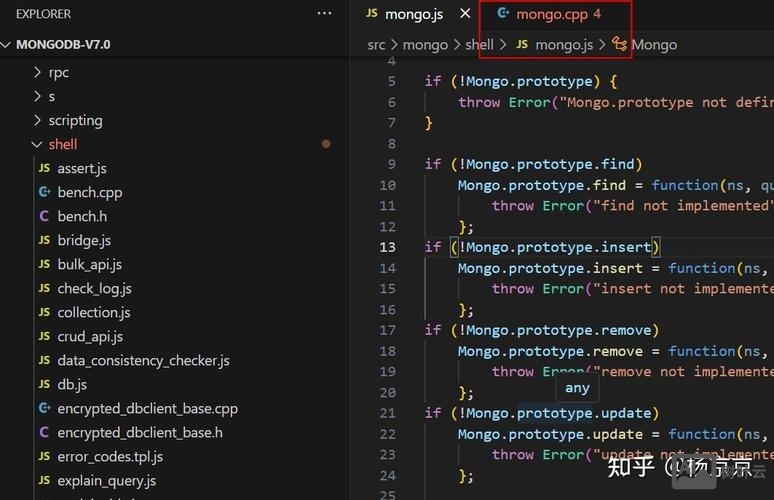Image resolution: width=774 pixels, height=500 pixels.
Task: Click the JS icon beside explain_query.js
Action: (x=44, y=480)
